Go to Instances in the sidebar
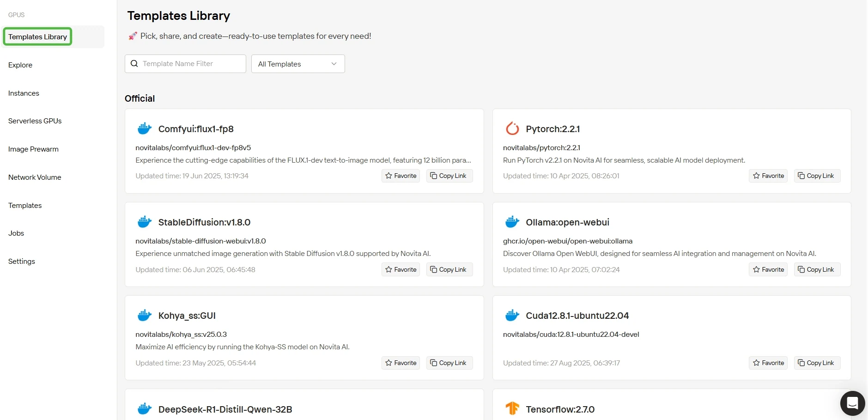868x420 pixels. tap(24, 93)
